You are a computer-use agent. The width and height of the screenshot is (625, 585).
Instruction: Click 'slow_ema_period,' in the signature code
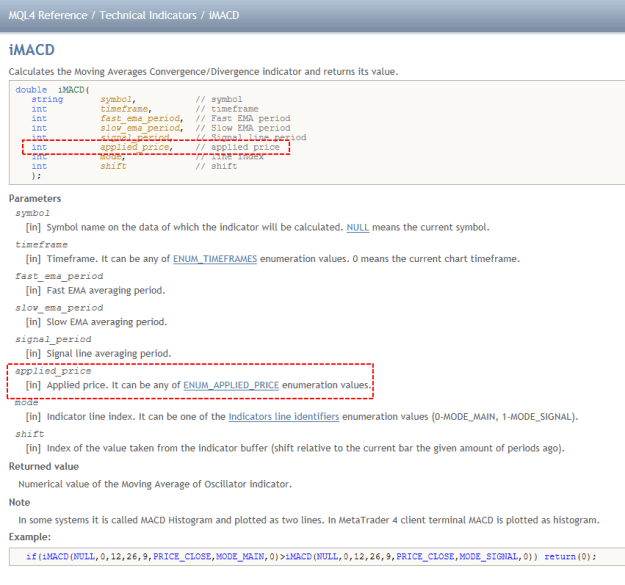142,128
